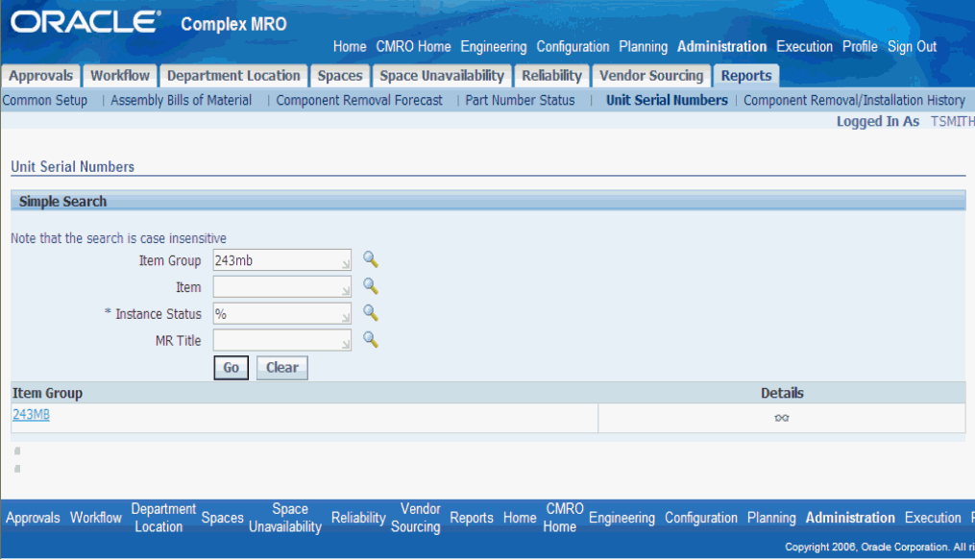Open the Space Unavailability tab
Screen dimensions: 975x560
click(x=442, y=76)
